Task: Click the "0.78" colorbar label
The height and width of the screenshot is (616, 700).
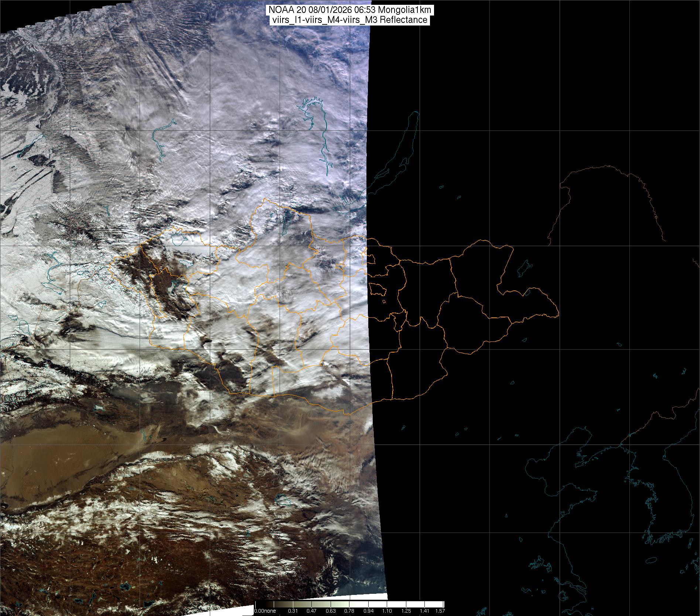Action: pyautogui.click(x=349, y=611)
